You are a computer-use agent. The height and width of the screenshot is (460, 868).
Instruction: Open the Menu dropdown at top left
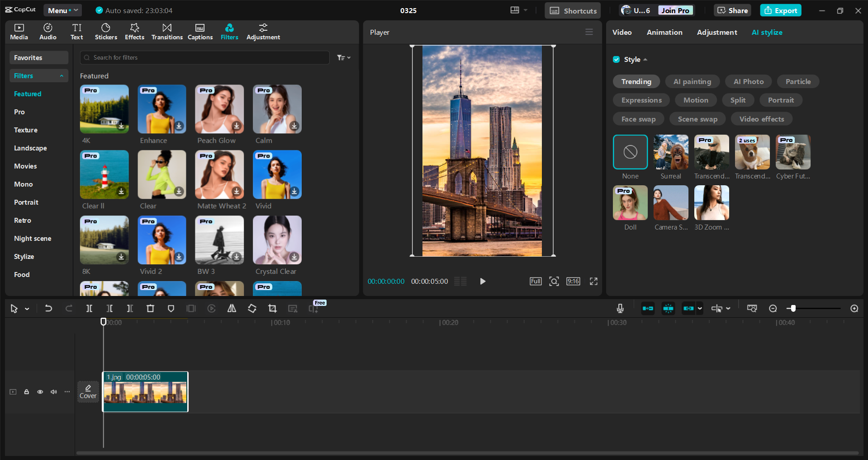(x=62, y=10)
